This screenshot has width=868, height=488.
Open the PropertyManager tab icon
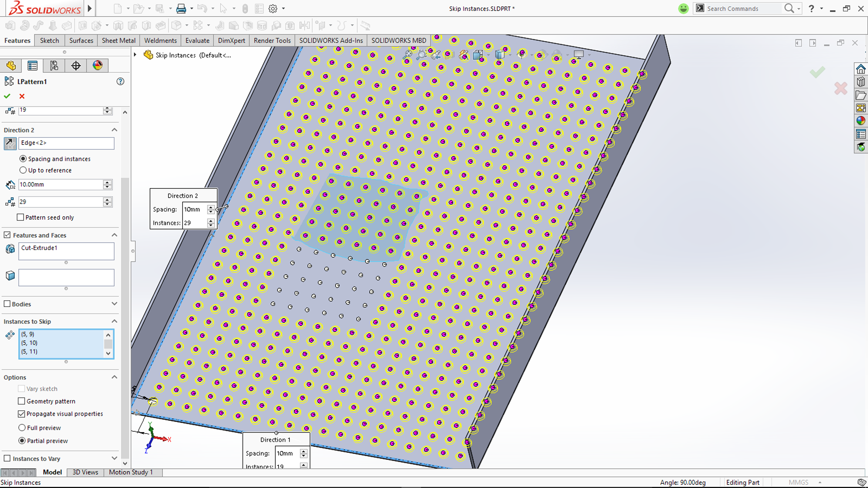(32, 65)
